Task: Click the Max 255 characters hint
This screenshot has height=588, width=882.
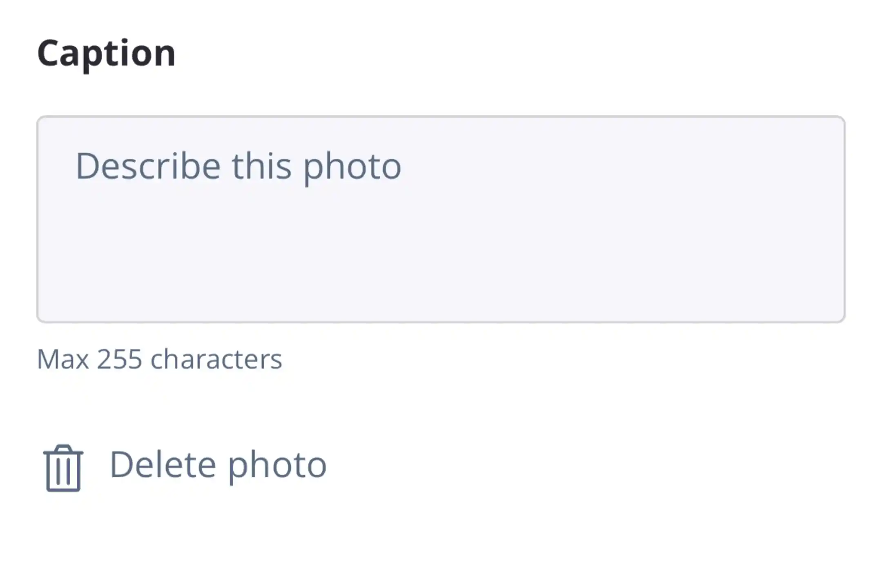Action: pos(159,359)
